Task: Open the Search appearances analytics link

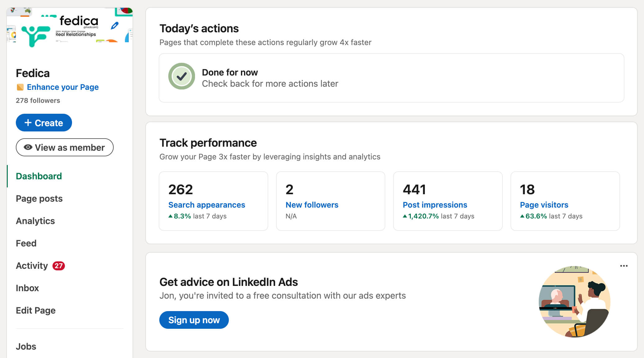Action: point(206,205)
